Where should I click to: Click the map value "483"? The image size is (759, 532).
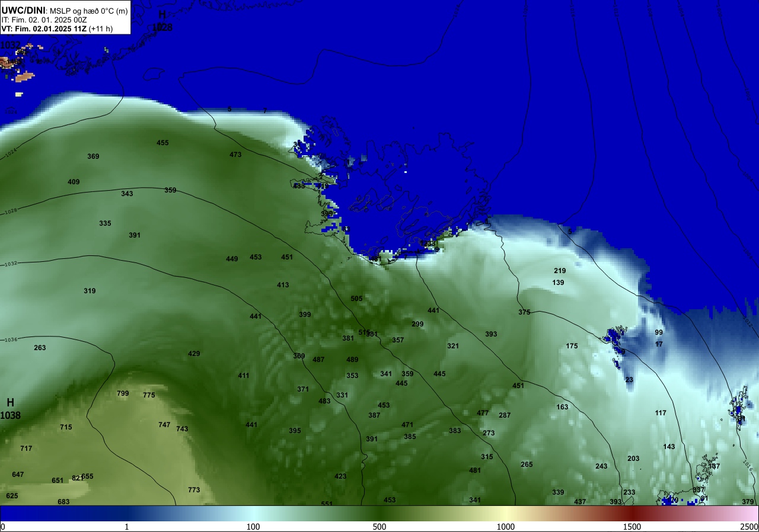click(x=324, y=401)
